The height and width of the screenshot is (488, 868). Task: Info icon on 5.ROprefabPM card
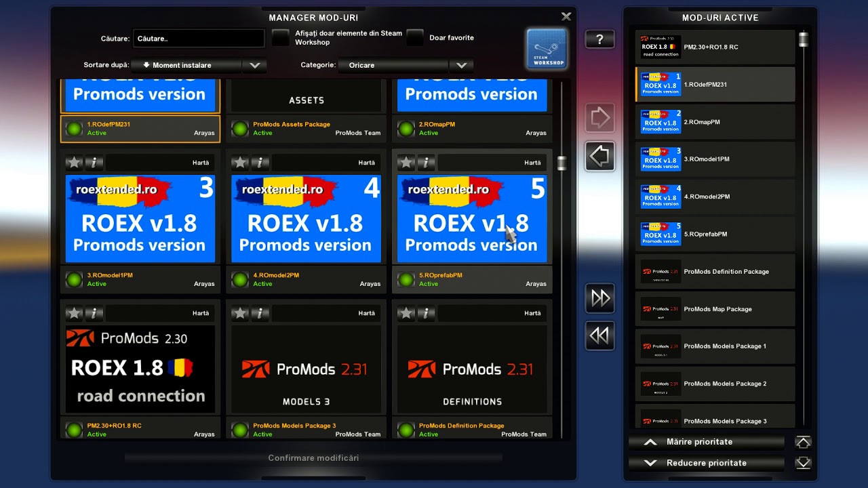(426, 163)
